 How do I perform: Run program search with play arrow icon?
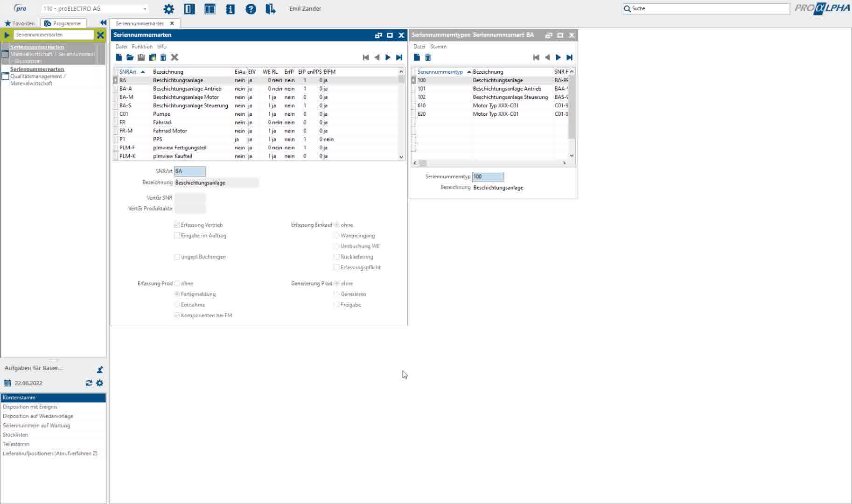coord(7,35)
